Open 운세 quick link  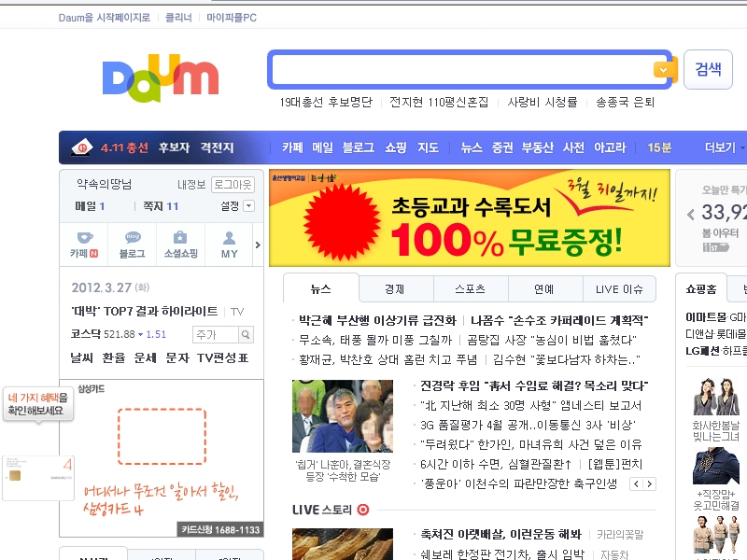[146, 357]
